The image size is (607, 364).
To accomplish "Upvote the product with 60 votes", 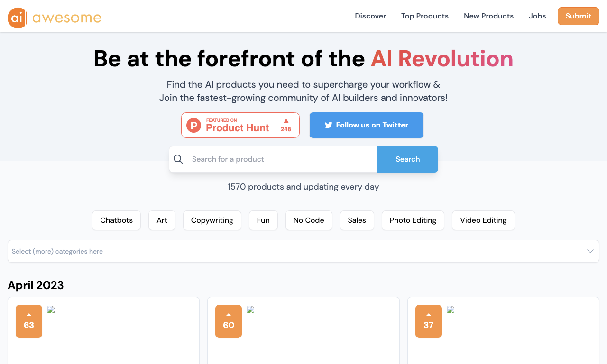I will coord(229,321).
